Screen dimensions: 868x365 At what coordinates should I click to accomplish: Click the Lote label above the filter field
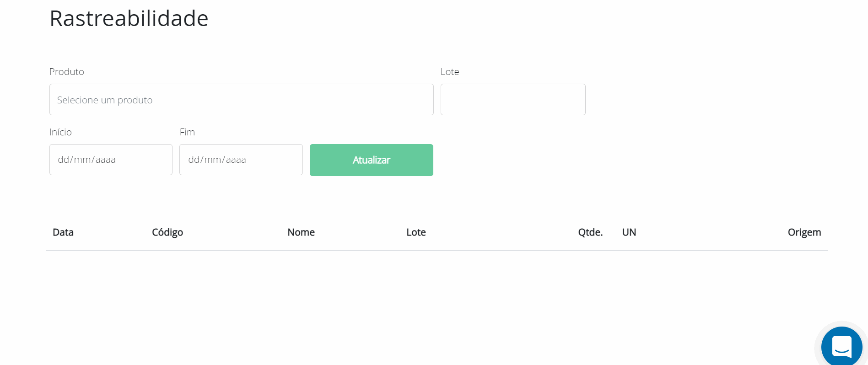pos(450,72)
